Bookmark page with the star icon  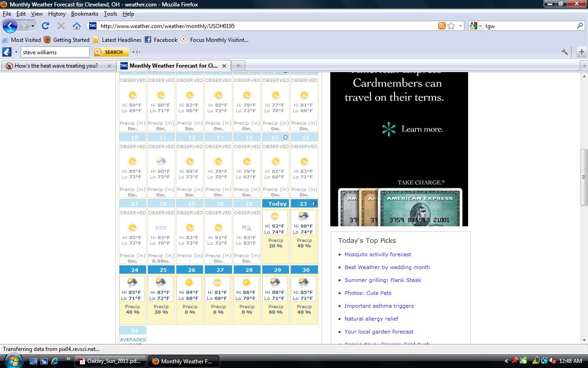coord(451,26)
